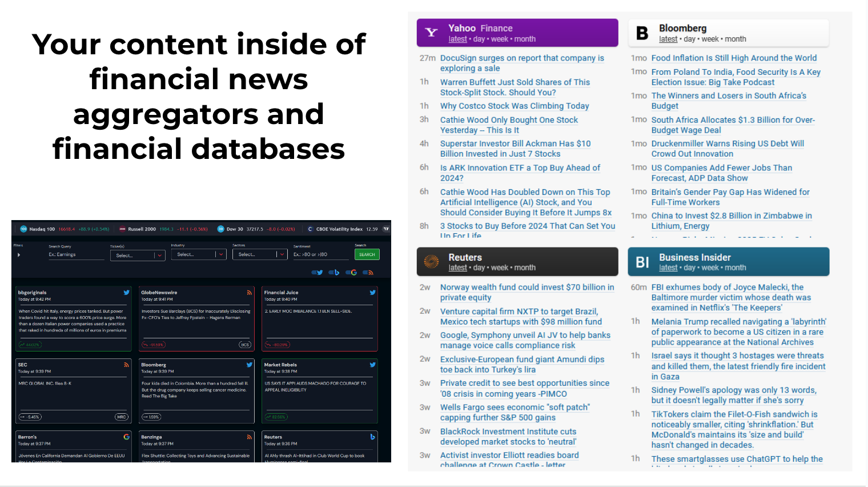Click the Reuters logo icon

point(431,262)
